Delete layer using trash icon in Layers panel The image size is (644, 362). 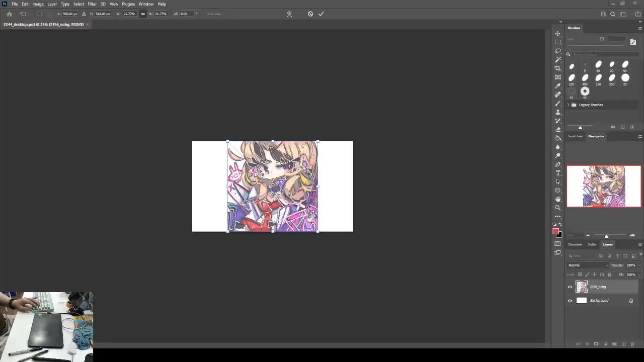[632, 344]
